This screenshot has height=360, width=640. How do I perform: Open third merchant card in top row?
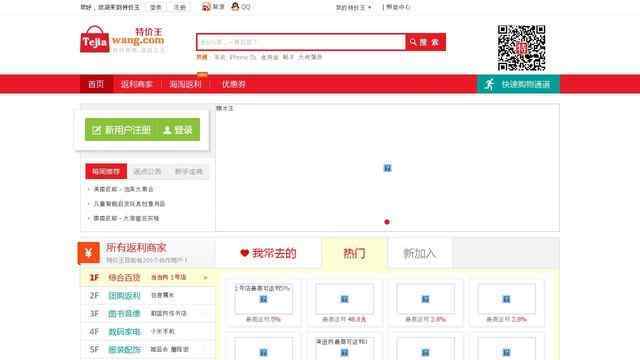425,303
